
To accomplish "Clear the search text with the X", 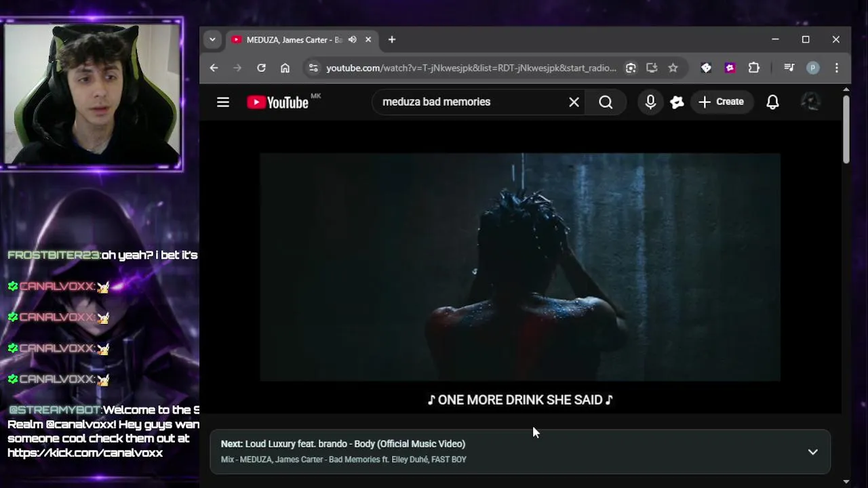I will pyautogui.click(x=574, y=102).
